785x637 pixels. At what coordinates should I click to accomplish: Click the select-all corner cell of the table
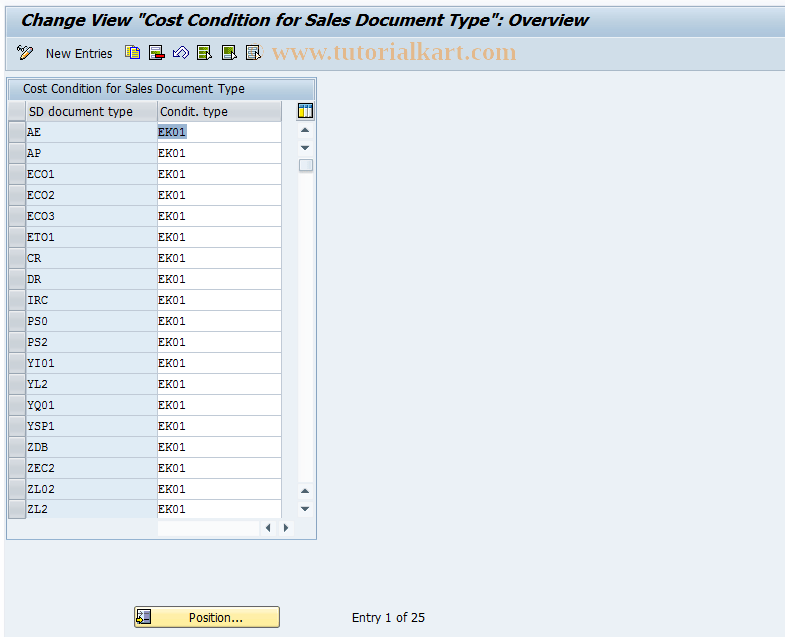[x=17, y=111]
